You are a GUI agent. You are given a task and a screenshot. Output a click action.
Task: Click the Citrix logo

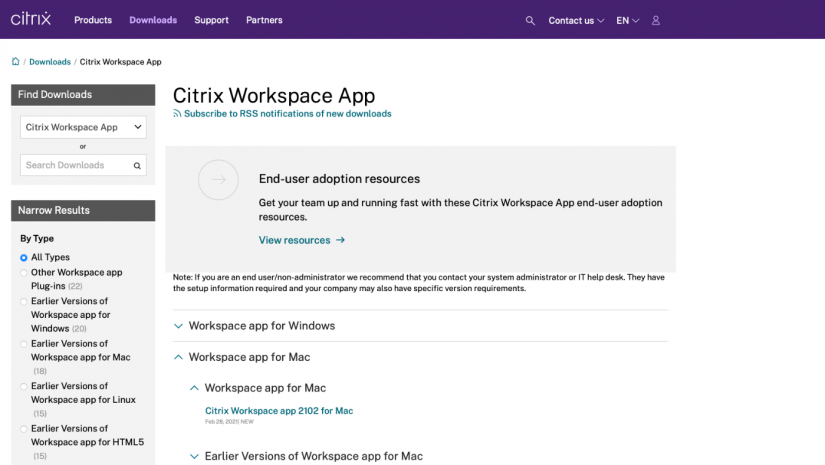pyautogui.click(x=31, y=19)
